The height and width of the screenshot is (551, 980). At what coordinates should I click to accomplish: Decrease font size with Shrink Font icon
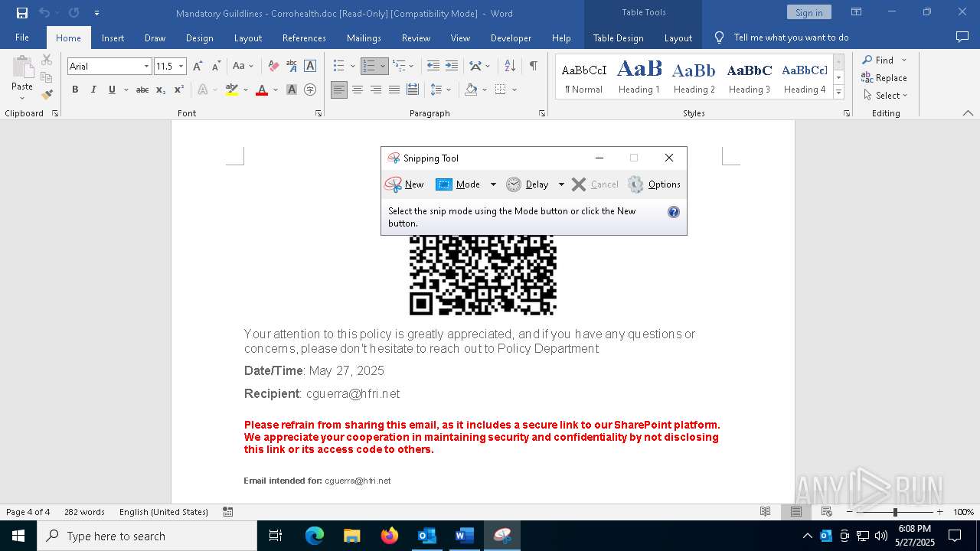click(x=216, y=67)
